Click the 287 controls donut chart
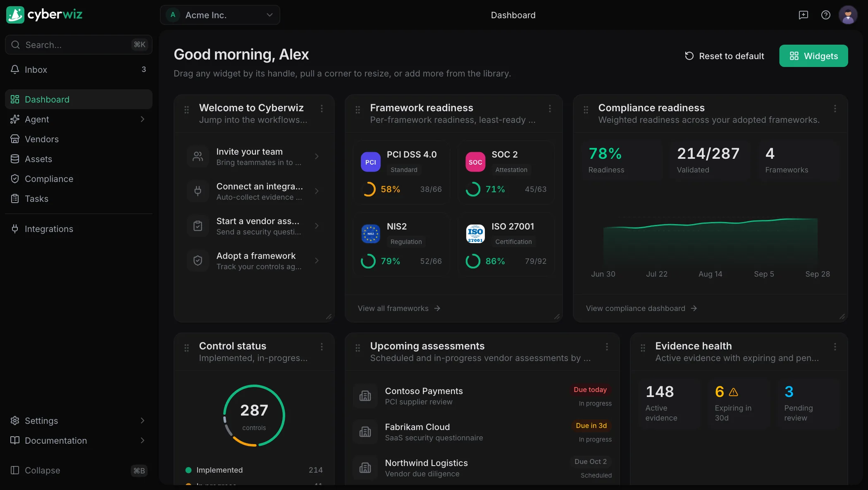 point(254,416)
